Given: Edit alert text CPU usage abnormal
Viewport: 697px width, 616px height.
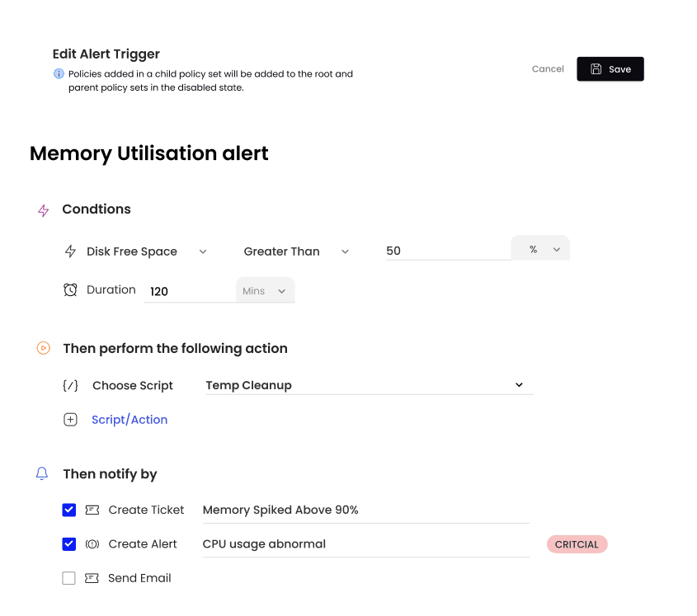Looking at the screenshot, I should coord(366,544).
